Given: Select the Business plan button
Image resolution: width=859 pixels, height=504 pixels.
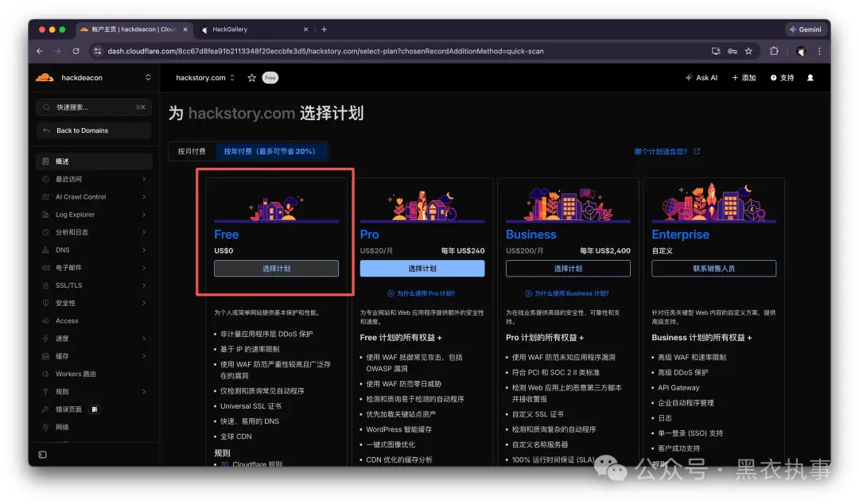Looking at the screenshot, I should pyautogui.click(x=568, y=269).
